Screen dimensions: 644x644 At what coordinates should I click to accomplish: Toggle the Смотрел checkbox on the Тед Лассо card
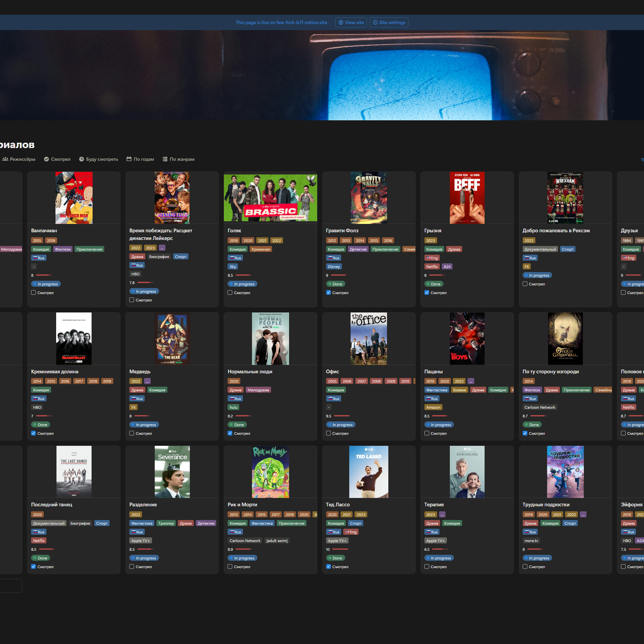[x=328, y=566]
